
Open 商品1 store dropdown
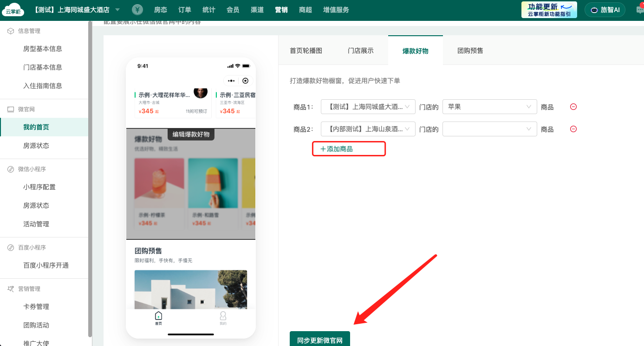(x=368, y=107)
